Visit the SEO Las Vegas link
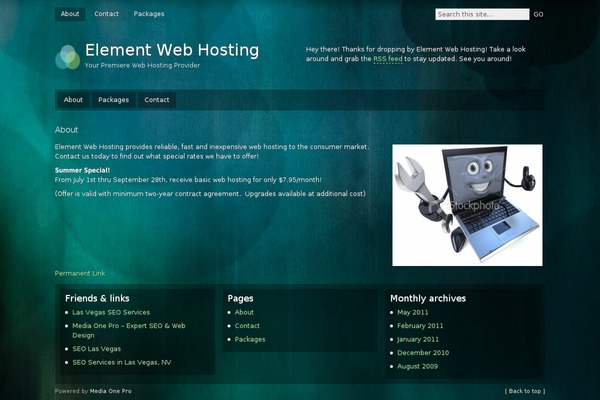Screen dimensions: 600x400 tap(96, 349)
